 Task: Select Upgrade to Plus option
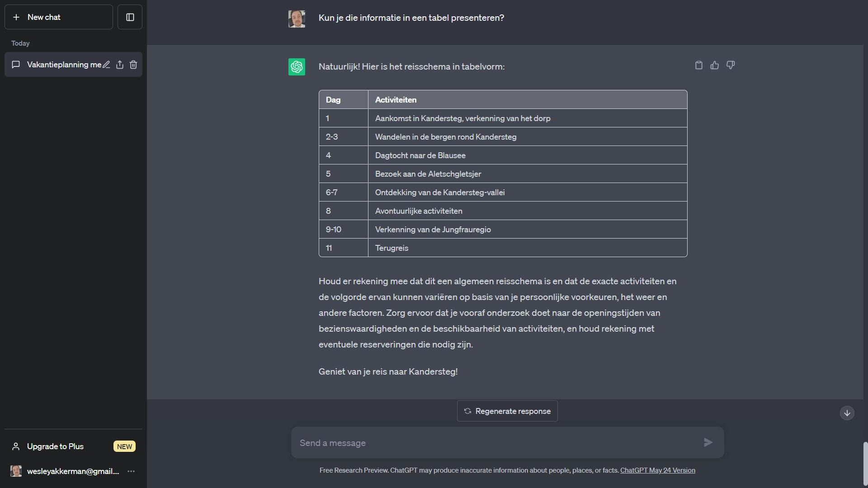(x=55, y=446)
